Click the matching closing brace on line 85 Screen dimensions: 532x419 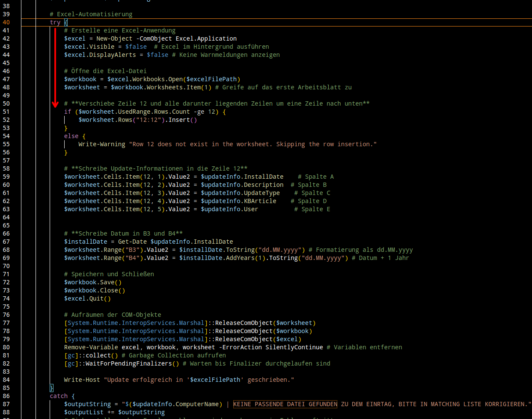click(52, 388)
